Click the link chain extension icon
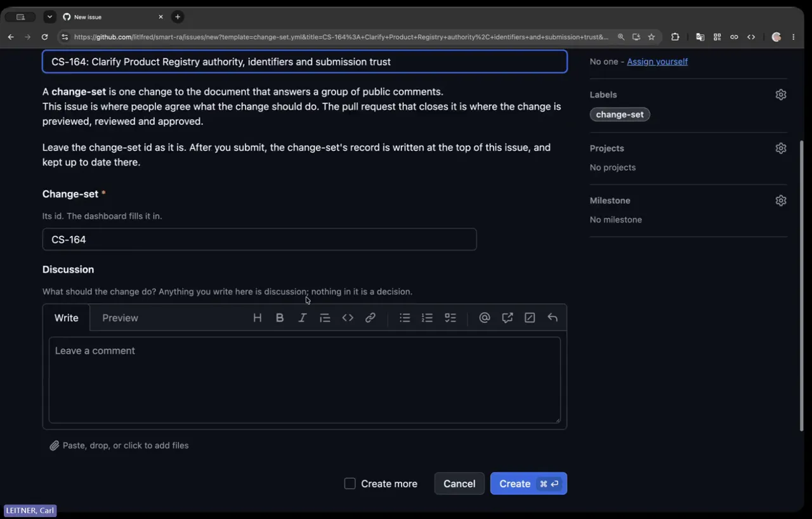Screen dimensions: 812x519 734,37
